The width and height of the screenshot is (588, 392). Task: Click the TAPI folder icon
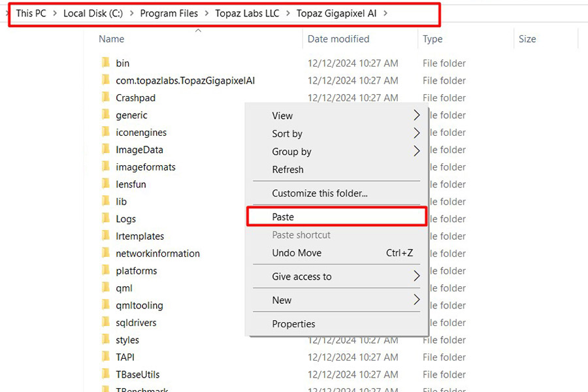[106, 356]
